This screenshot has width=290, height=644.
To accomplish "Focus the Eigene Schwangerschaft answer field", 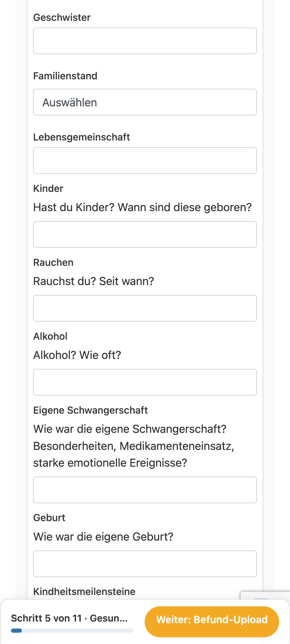I will 145,490.
